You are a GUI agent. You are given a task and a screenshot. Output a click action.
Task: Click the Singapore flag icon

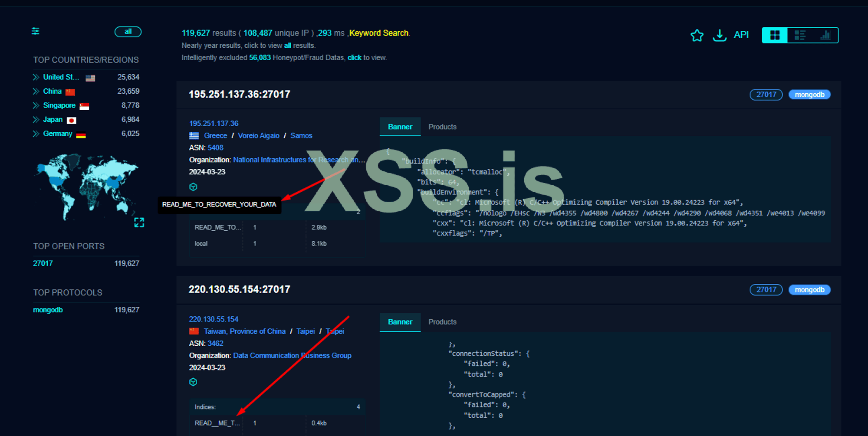click(84, 106)
